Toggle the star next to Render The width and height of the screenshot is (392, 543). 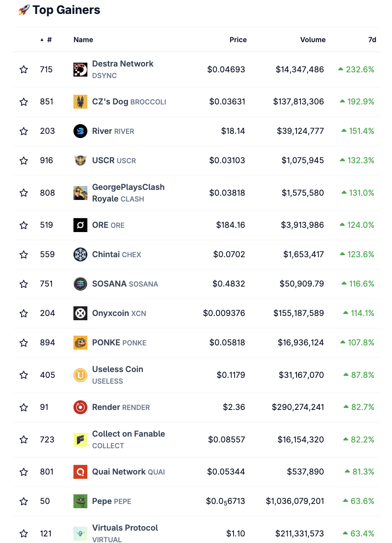[24, 407]
